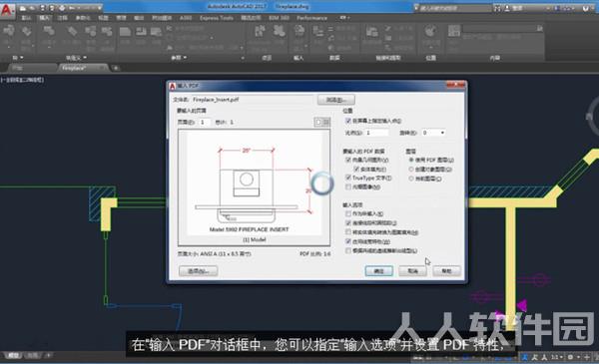Click the search icon in Content panel
Viewport: 599px width, 364px height.
pos(539,28)
